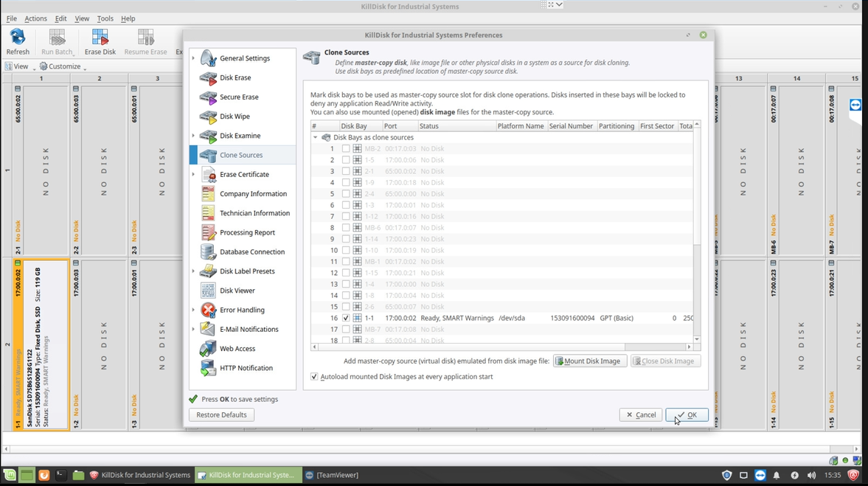This screenshot has height=486, width=868.
Task: Open Disk Viewer page icon
Action: pyautogui.click(x=208, y=291)
